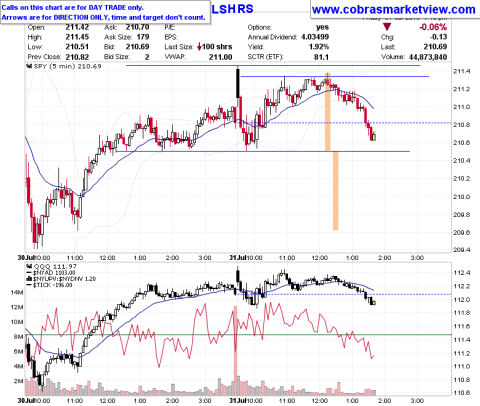The height and width of the screenshot is (406, 480).
Task: Click the Last value 210.69 in the right column
Action: point(435,47)
